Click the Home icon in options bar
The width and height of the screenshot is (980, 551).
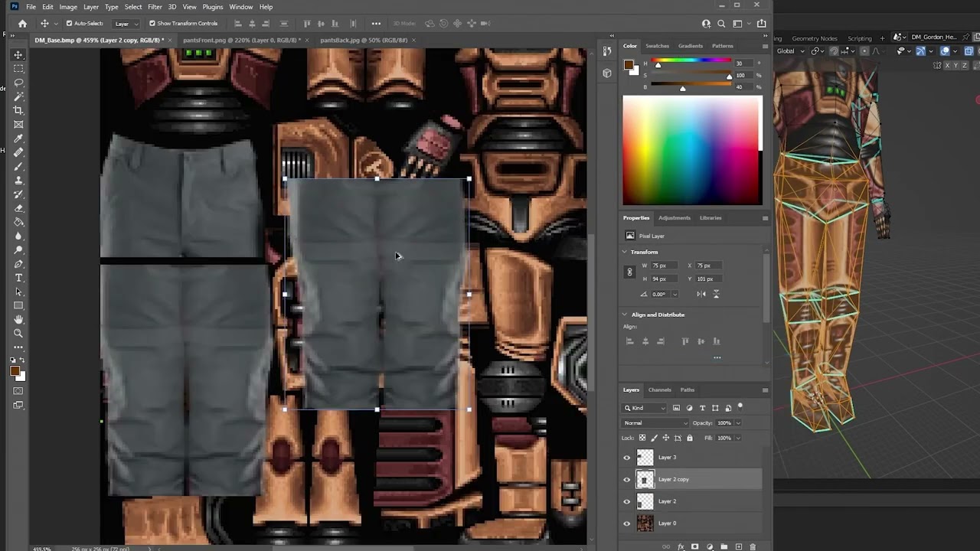coord(22,24)
